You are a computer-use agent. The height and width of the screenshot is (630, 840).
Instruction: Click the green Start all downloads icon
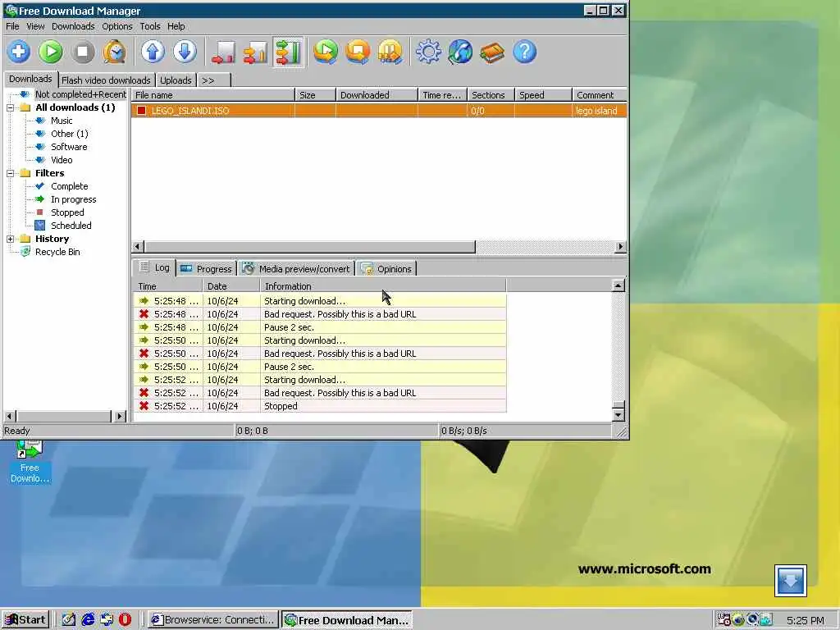[325, 52]
